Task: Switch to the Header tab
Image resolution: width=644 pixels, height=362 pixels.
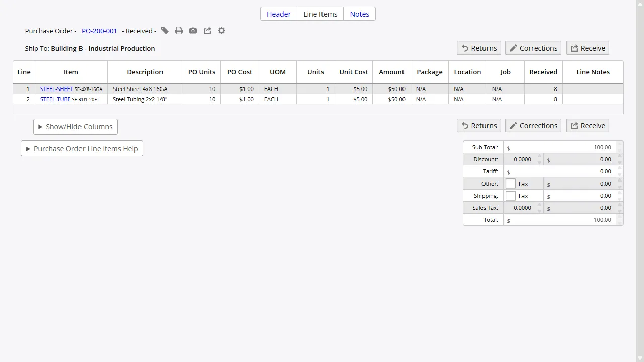Action: pos(279,14)
